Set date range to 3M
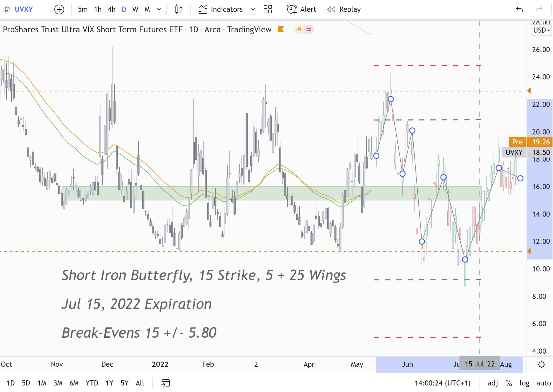The width and height of the screenshot is (553, 392). coord(58,383)
